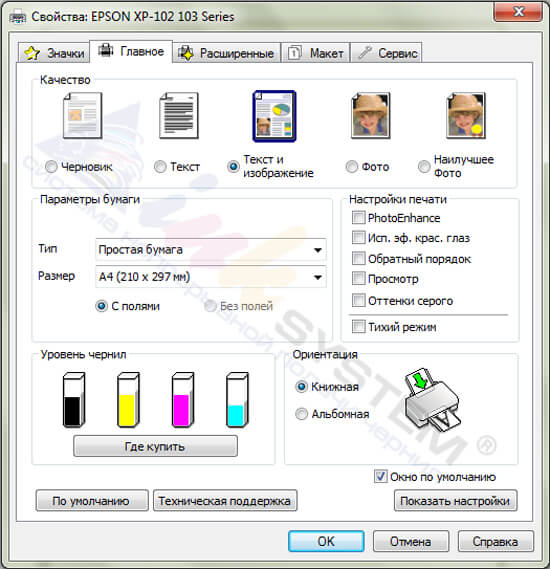Image resolution: width=550 pixels, height=569 pixels.
Task: Select the С полями margins option
Action: click(102, 306)
